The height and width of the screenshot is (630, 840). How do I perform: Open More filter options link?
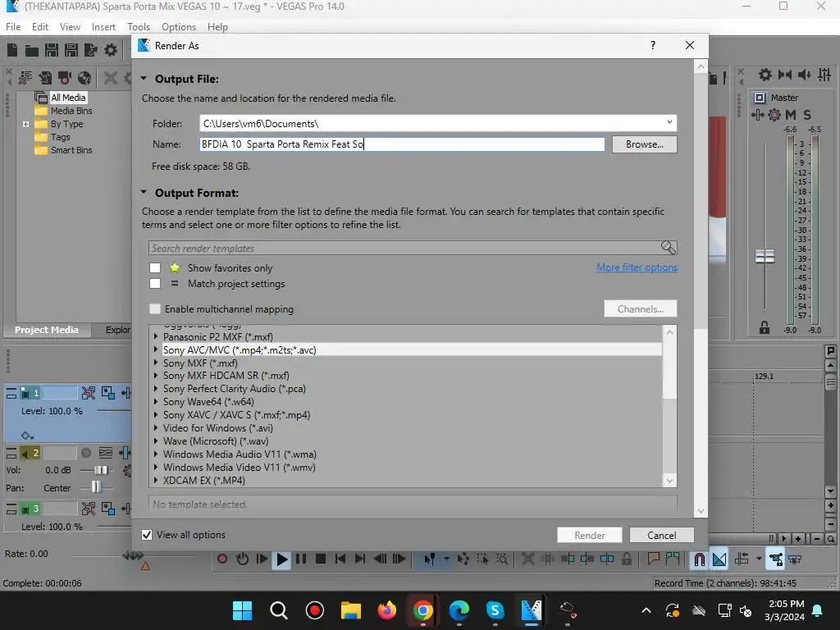tap(637, 267)
